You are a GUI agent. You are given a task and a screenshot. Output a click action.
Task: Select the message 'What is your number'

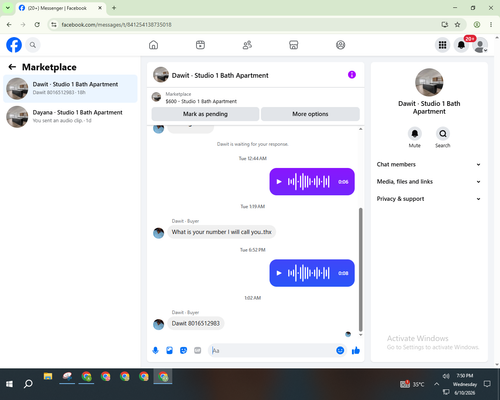(x=221, y=232)
